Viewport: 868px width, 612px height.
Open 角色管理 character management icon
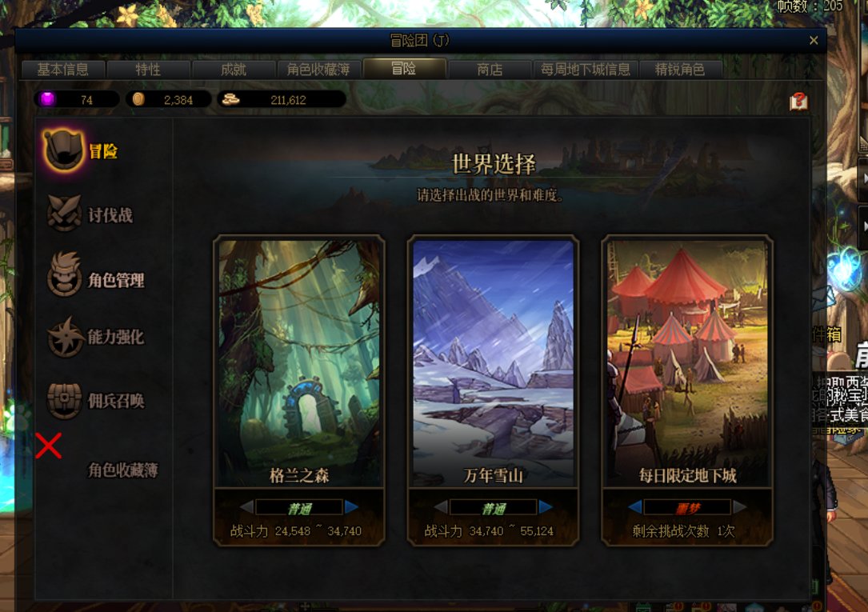[x=65, y=274]
